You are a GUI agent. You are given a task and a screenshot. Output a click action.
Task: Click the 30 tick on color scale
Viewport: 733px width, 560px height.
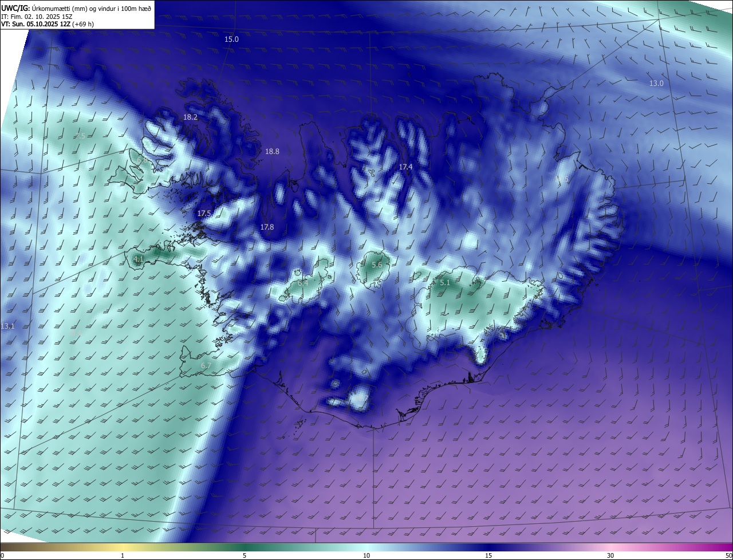(610, 555)
